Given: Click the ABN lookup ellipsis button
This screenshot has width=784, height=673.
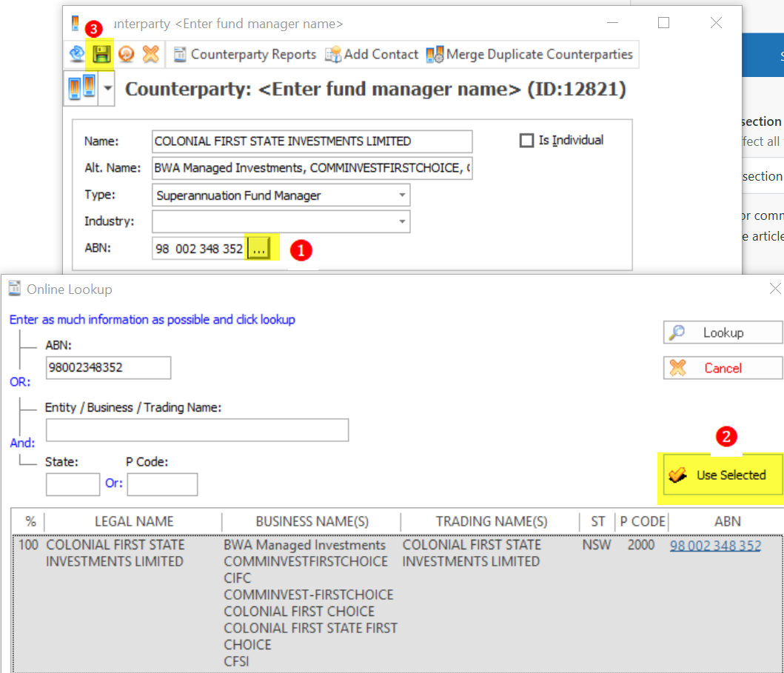Looking at the screenshot, I should (258, 250).
